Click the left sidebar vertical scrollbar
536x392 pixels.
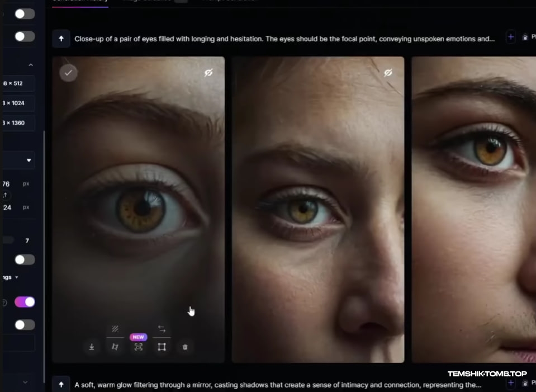point(44,257)
